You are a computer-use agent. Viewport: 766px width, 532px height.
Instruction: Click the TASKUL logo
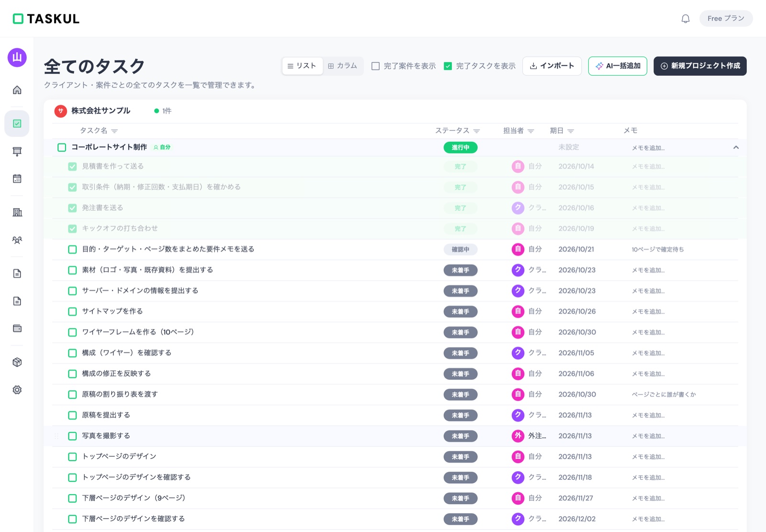(x=46, y=19)
